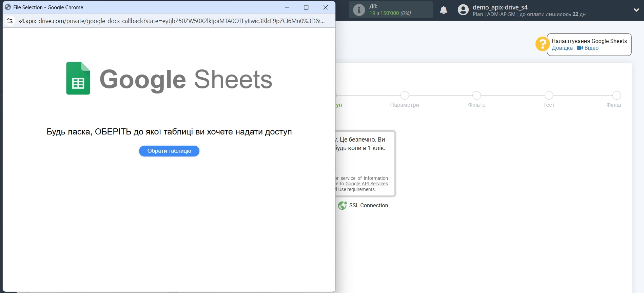Open the yellow question mark help icon
The height and width of the screenshot is (293, 644).
(542, 44)
